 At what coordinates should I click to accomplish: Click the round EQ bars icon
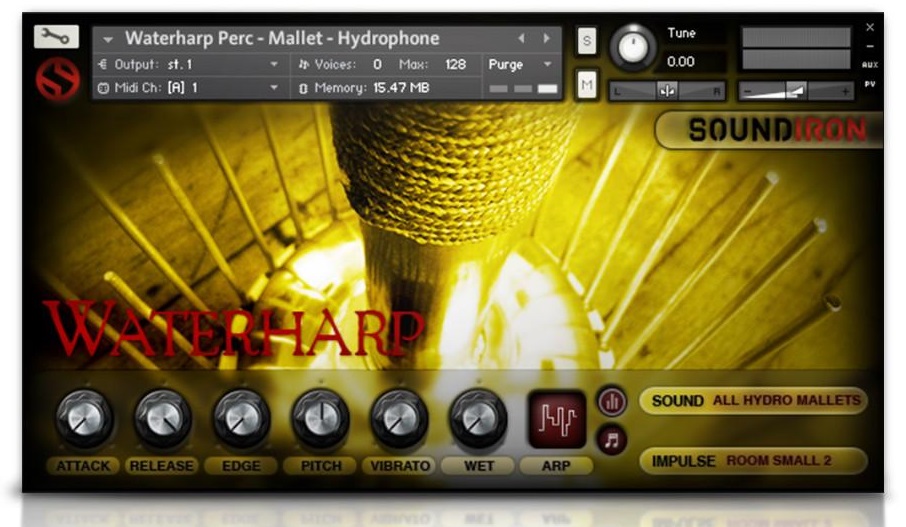click(x=612, y=401)
